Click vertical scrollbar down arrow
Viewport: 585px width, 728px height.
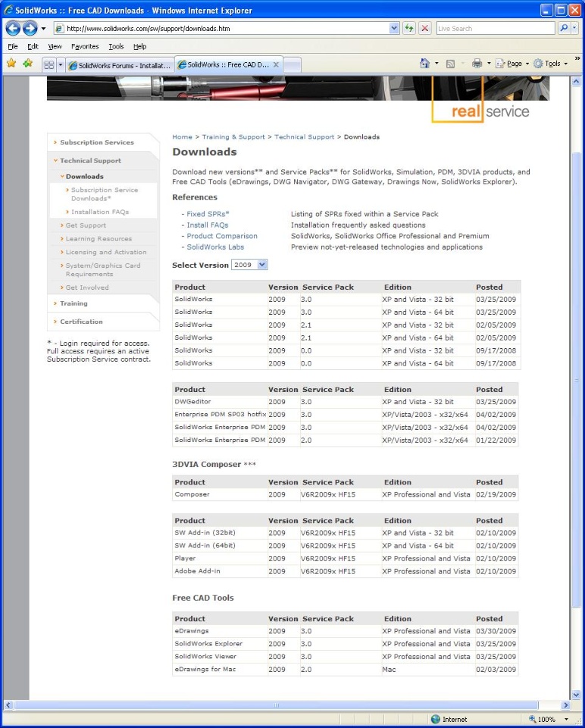(576, 695)
